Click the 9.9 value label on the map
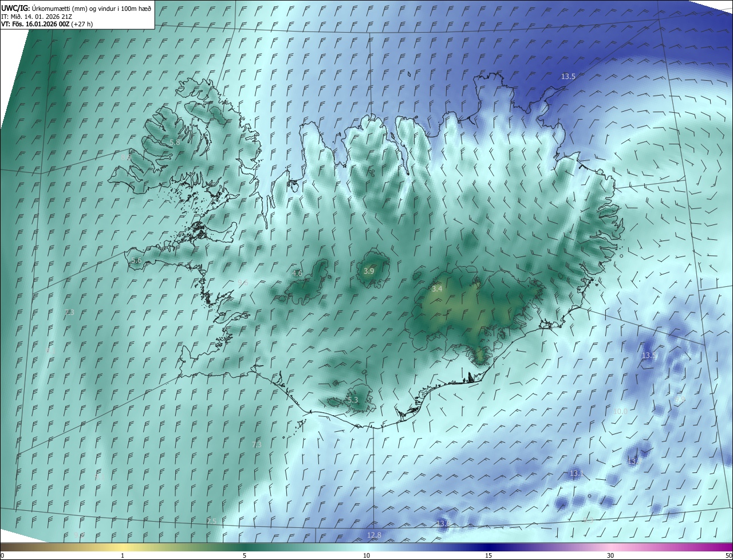Viewport: 733px width, 560px height. coord(680,400)
